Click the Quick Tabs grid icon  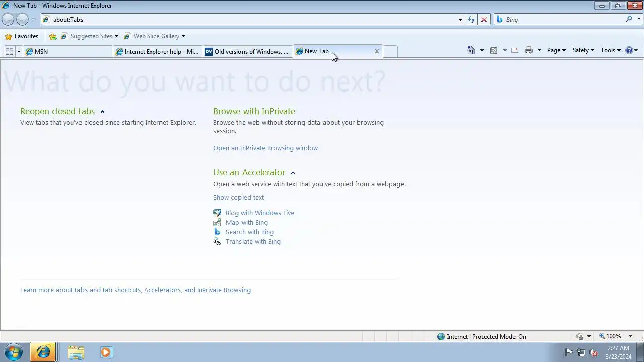click(9, 51)
